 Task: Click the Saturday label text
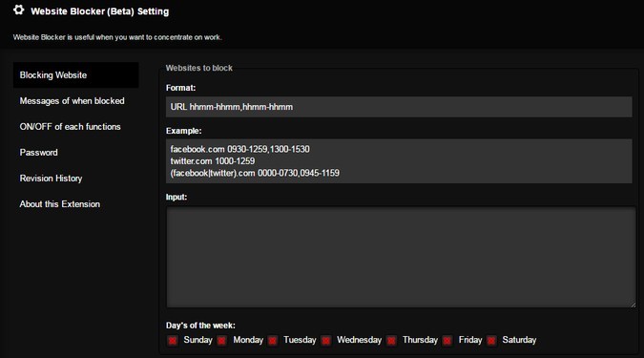pos(519,340)
